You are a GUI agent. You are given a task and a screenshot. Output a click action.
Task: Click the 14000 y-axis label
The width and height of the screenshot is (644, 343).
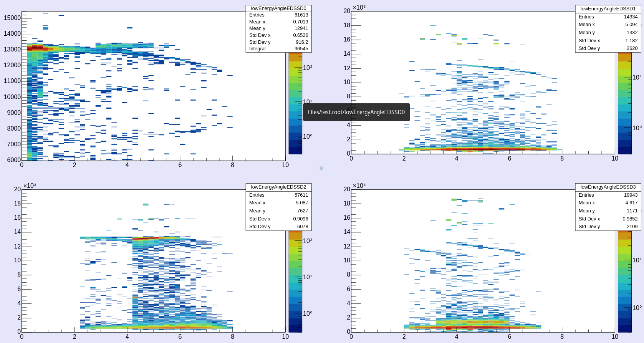[x=12, y=33]
